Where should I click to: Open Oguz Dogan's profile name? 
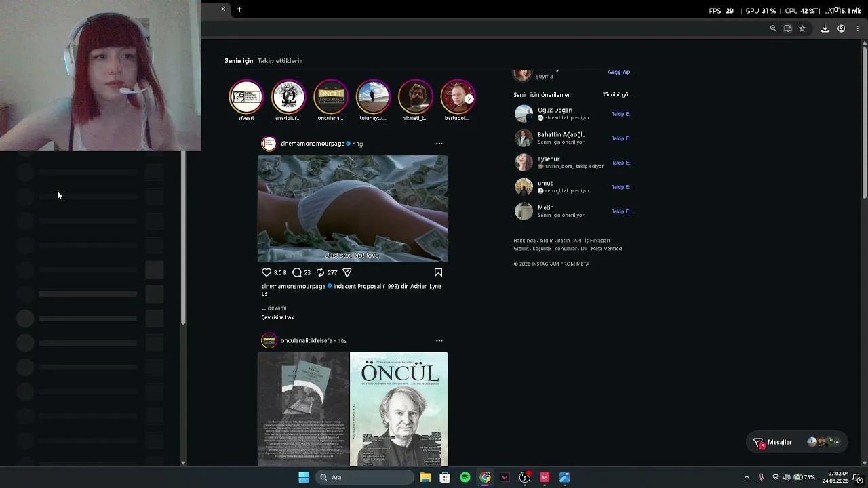click(555, 110)
